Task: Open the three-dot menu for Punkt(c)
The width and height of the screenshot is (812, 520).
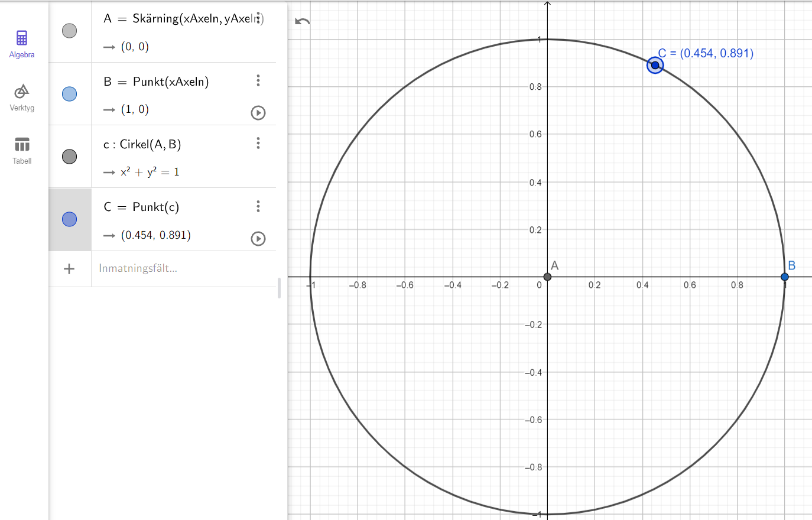Action: pos(258,206)
